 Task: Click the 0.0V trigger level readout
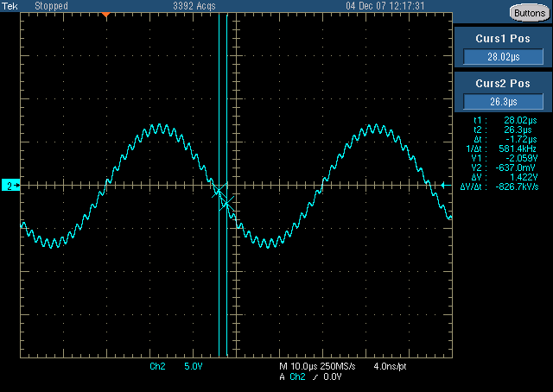[x=332, y=376]
